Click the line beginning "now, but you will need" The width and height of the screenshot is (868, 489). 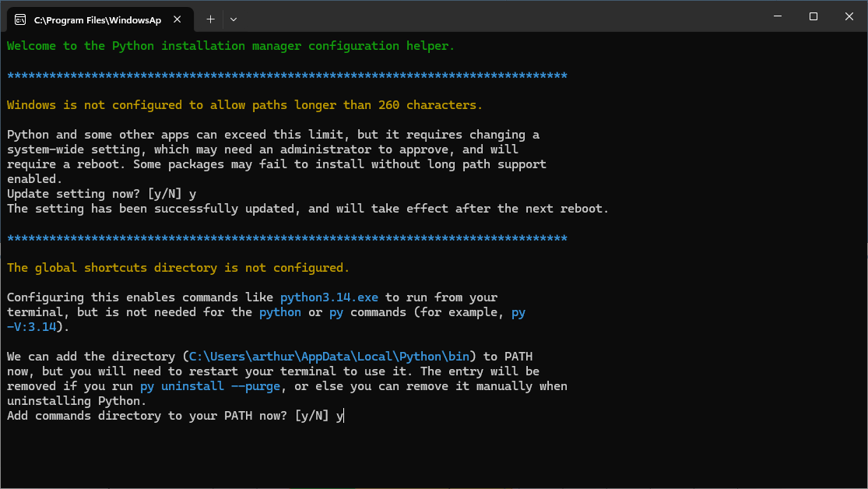273,371
